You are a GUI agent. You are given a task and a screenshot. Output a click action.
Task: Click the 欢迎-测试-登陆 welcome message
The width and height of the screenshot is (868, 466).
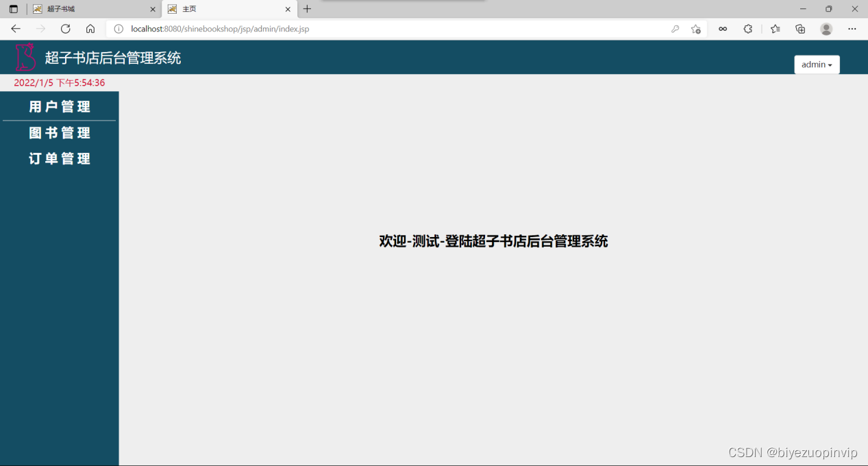493,241
